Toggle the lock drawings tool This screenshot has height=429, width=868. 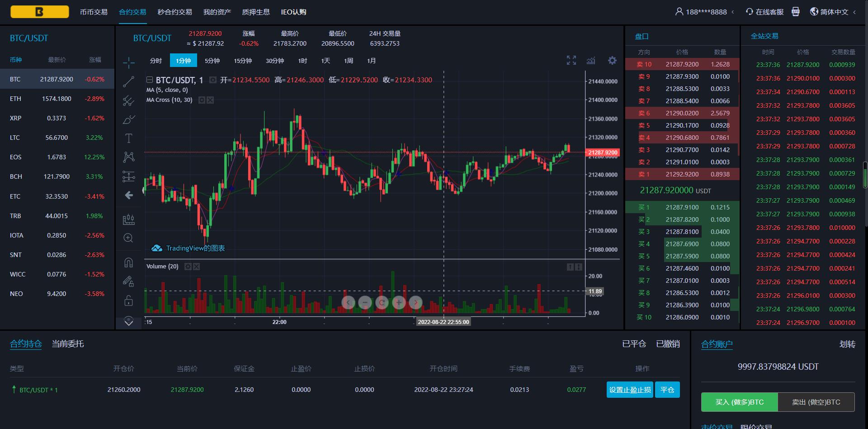128,300
